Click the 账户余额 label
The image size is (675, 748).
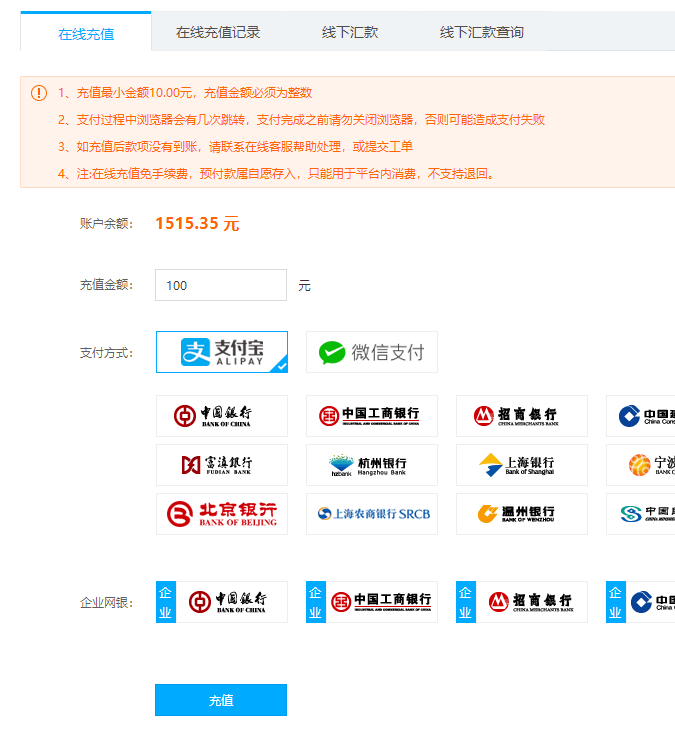[x=106, y=223]
